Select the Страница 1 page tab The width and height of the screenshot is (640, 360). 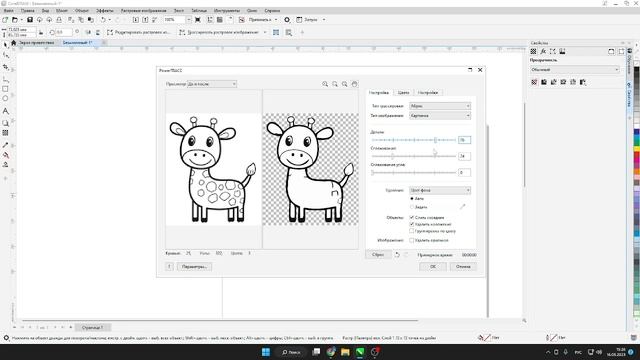pos(92,327)
